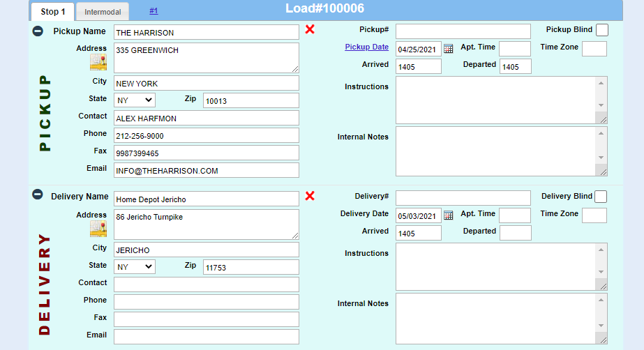Edit Pickup Name field THE HARRISON

pyautogui.click(x=207, y=32)
